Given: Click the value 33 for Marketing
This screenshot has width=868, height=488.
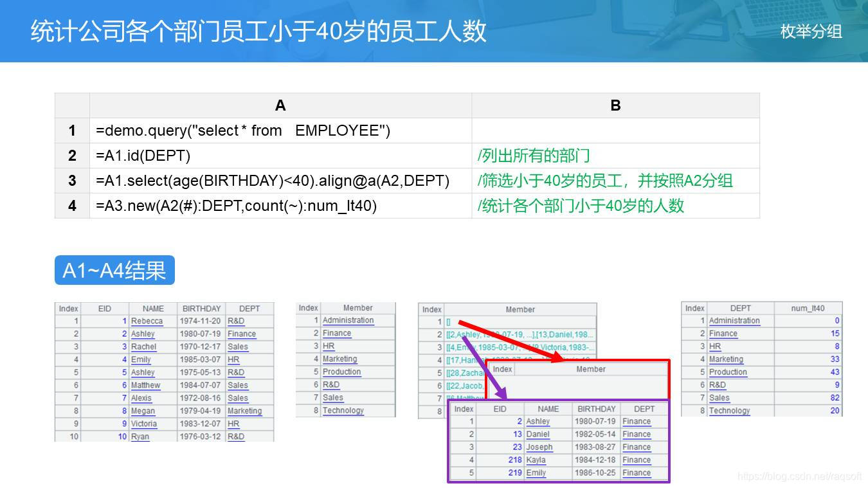Looking at the screenshot, I should tap(835, 359).
